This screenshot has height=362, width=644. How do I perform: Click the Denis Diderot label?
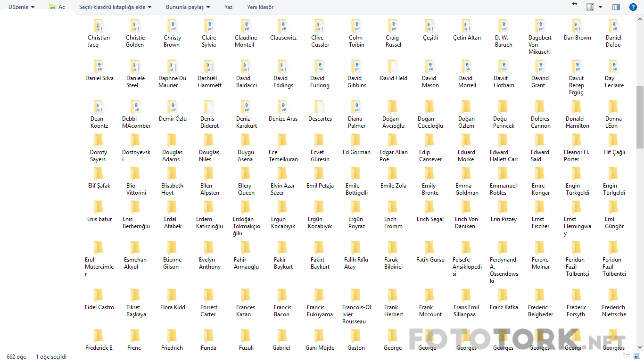(x=209, y=123)
